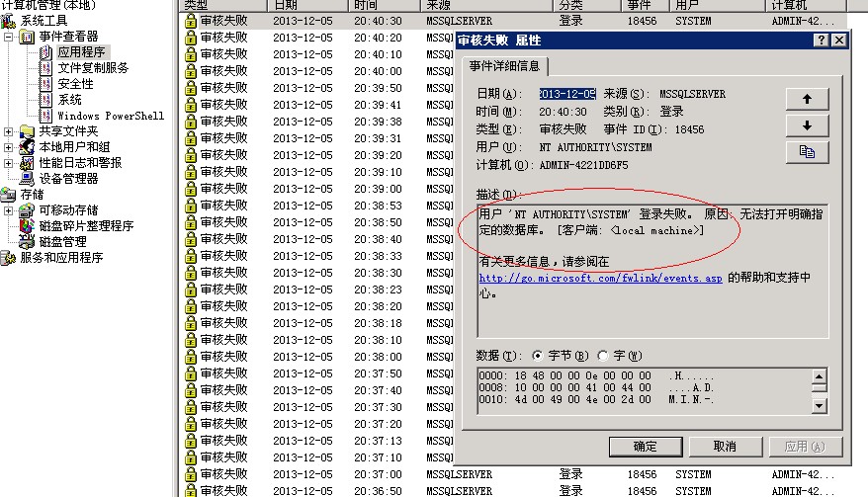Show previous event with up arrow button
The height and width of the screenshot is (497, 868).
[x=807, y=99]
